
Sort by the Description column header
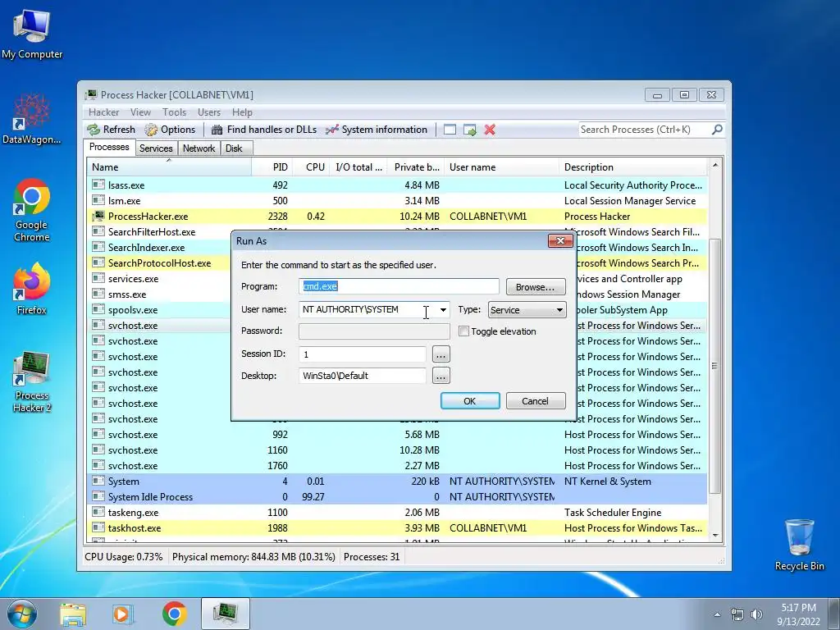[x=633, y=167]
